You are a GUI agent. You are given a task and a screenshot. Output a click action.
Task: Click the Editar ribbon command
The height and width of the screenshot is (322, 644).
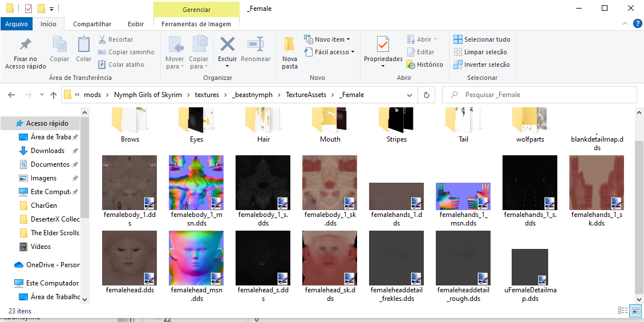pyautogui.click(x=420, y=52)
